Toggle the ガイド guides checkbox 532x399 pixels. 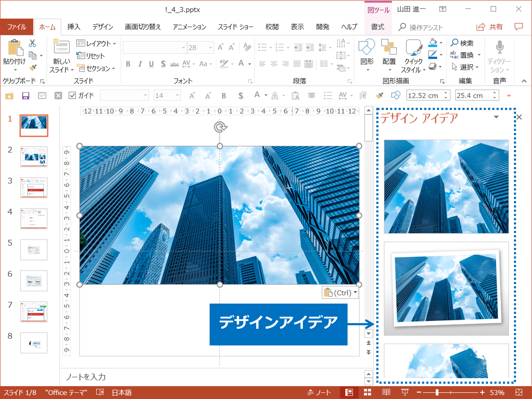(x=72, y=95)
